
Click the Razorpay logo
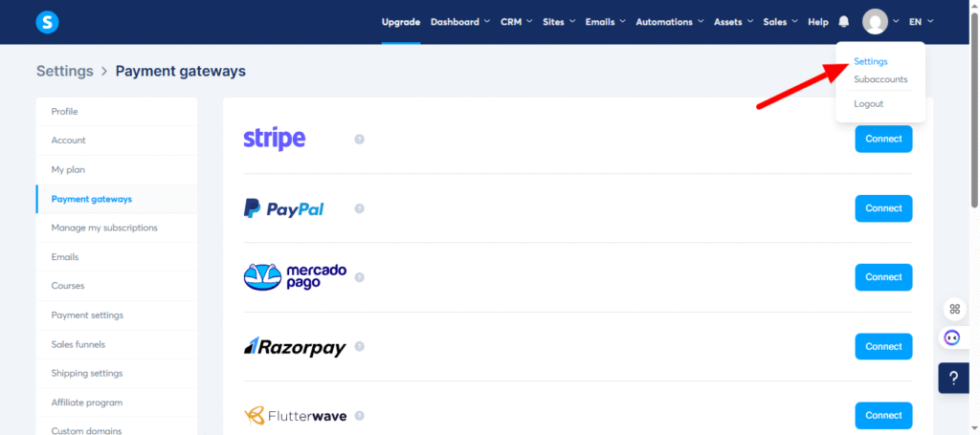click(295, 346)
